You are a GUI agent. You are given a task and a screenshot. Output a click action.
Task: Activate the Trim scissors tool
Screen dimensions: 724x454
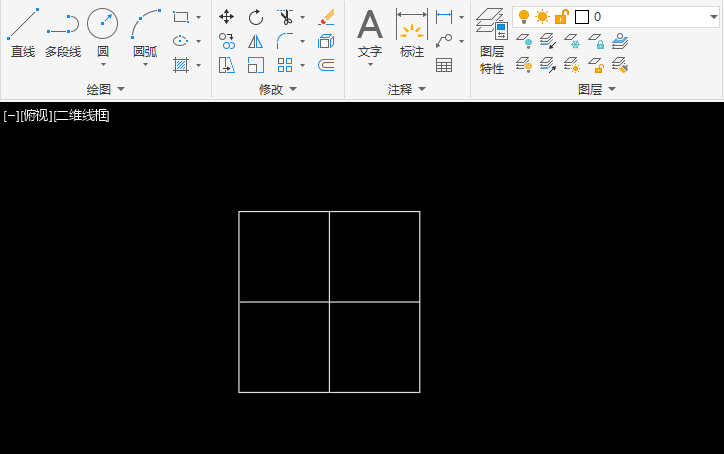tap(285, 17)
